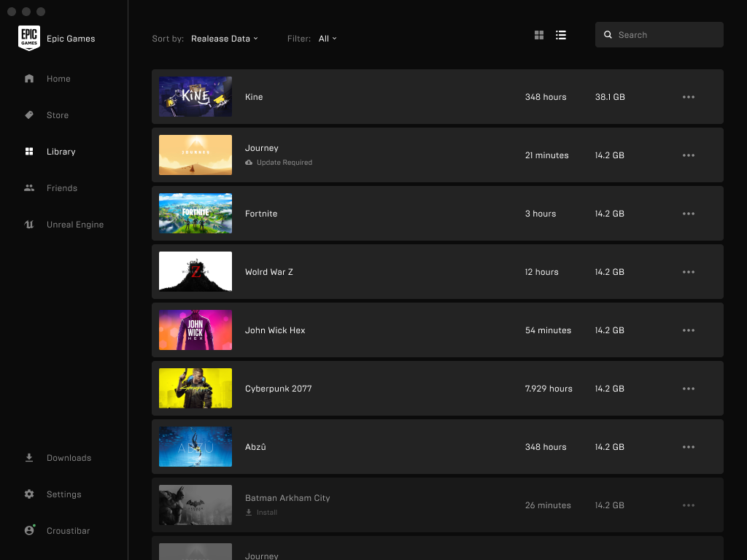
Task: Click the 26 minutes playtime for Batman
Action: 548,505
